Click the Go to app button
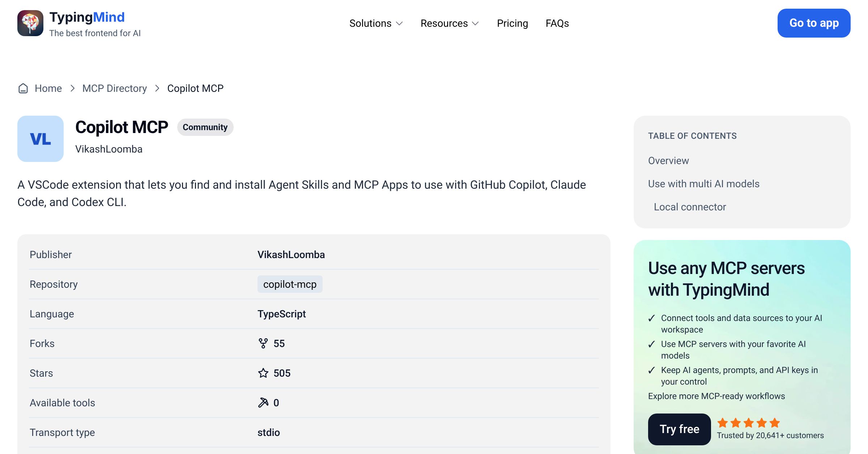The height and width of the screenshot is (454, 868). [x=814, y=23]
